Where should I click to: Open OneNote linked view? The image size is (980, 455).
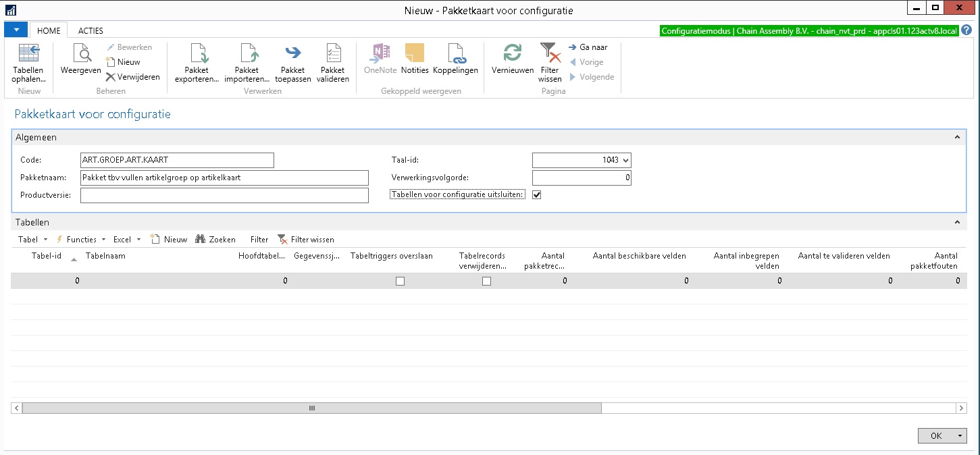click(382, 59)
